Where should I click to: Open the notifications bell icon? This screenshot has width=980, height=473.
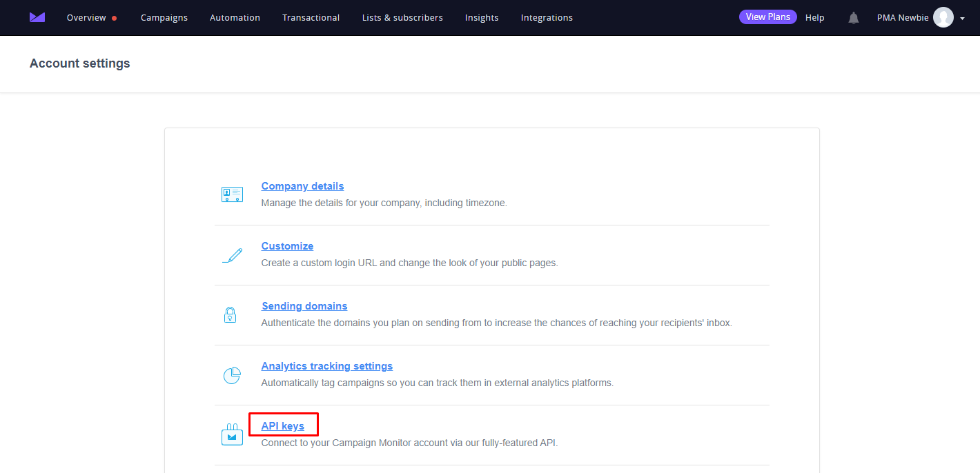pos(854,18)
